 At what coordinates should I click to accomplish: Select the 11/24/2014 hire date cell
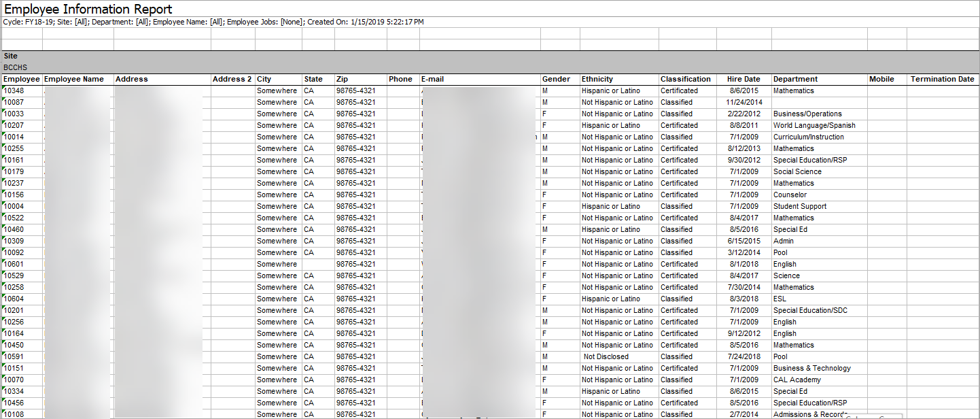coord(743,102)
